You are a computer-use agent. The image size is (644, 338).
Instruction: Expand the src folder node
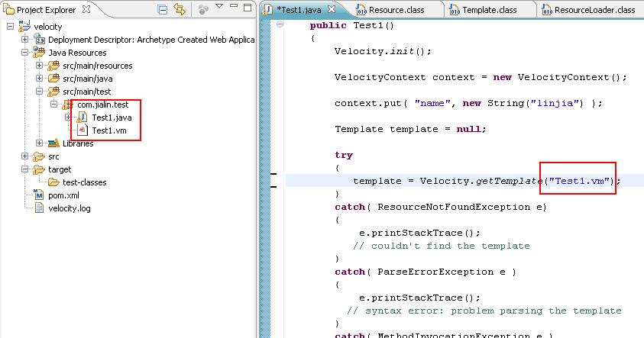tap(24, 156)
